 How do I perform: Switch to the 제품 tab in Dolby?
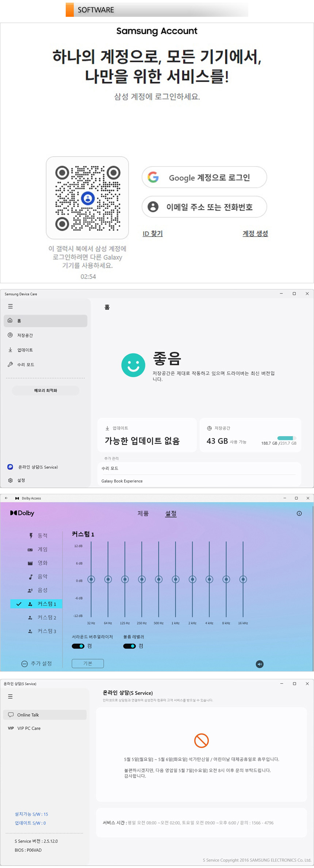(x=143, y=514)
